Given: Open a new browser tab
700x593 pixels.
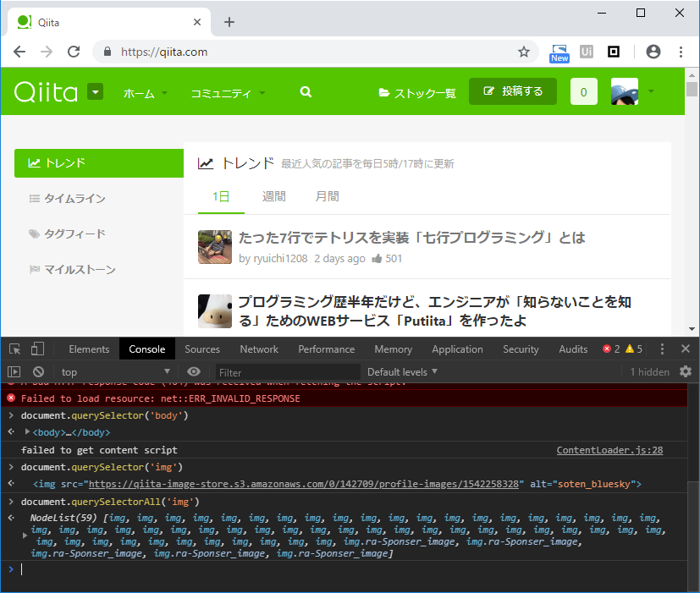Looking at the screenshot, I should tap(229, 22).
